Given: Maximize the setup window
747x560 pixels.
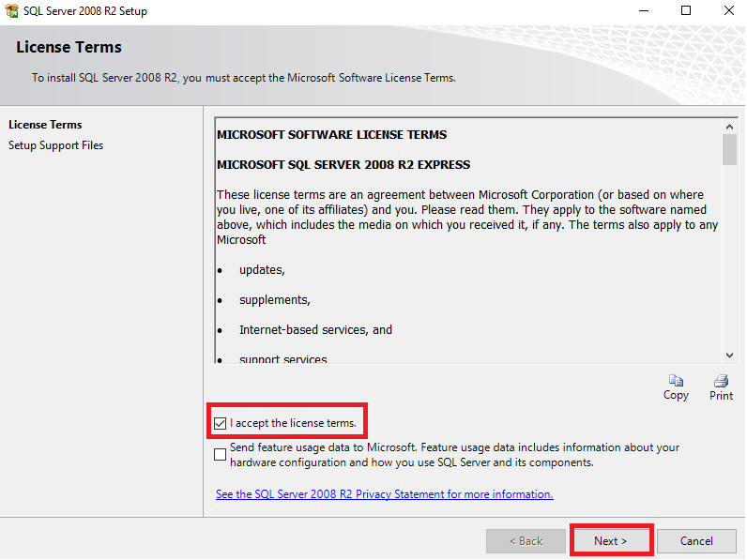Looking at the screenshot, I should click(686, 10).
